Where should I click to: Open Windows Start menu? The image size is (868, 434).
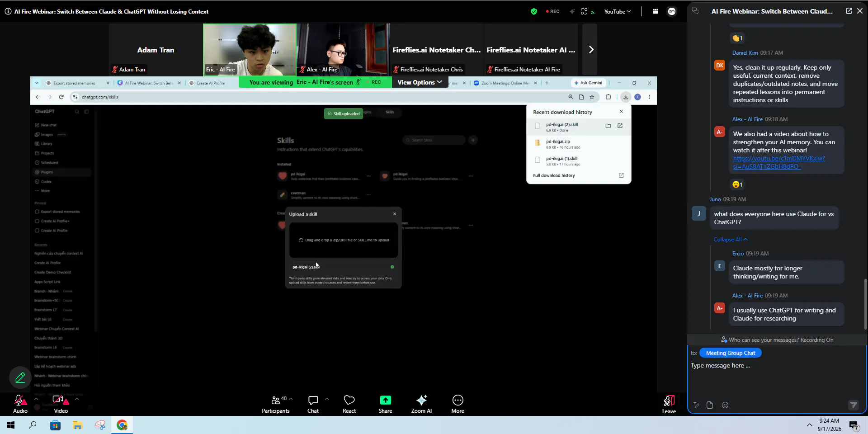[11, 425]
